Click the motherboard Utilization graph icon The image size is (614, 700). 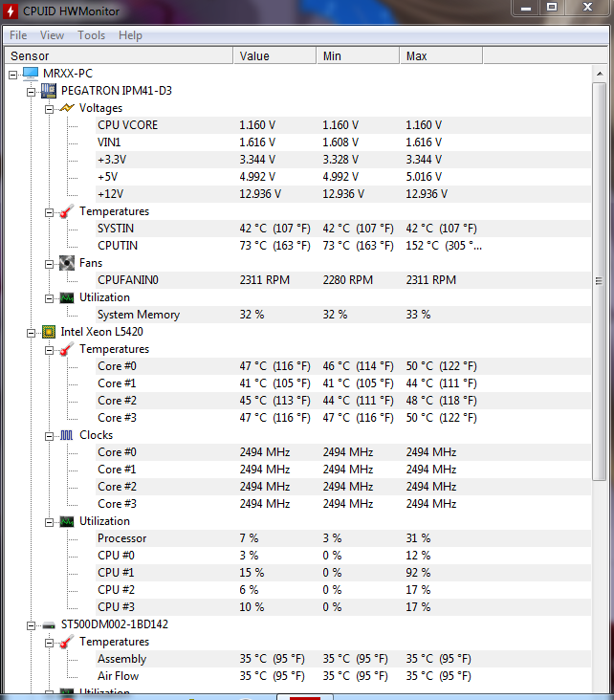(67, 297)
